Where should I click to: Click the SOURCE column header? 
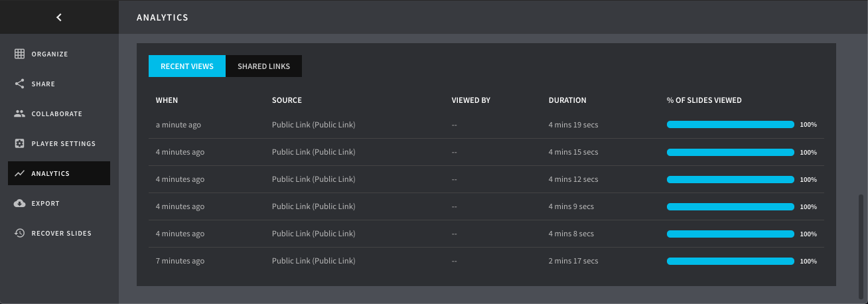(x=287, y=100)
